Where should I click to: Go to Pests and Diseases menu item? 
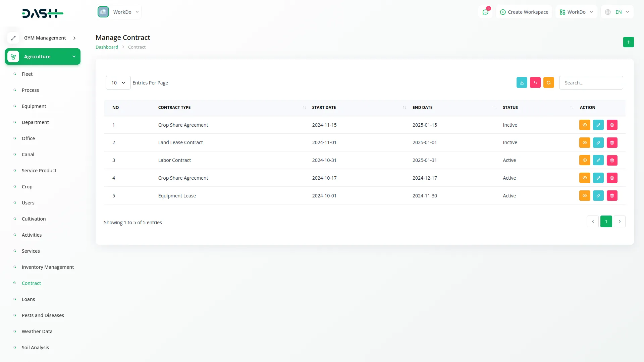coord(43,315)
